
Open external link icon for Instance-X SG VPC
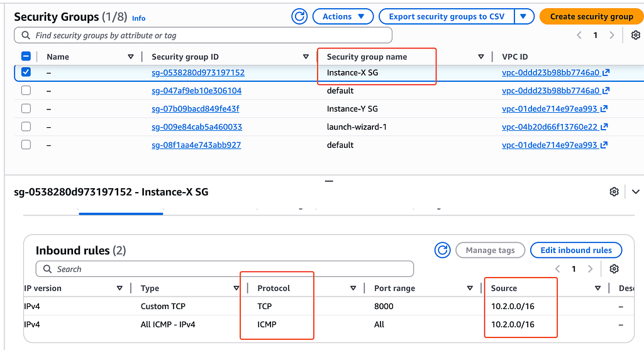coord(606,73)
